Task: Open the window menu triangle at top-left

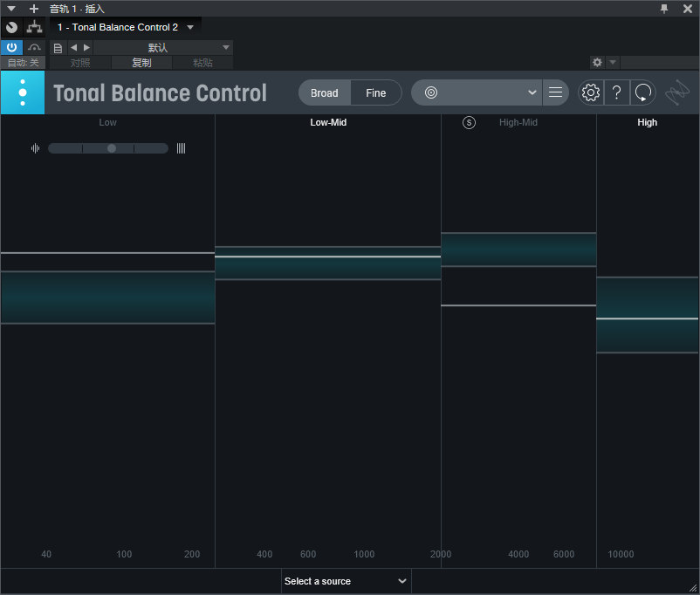Action: [11, 9]
